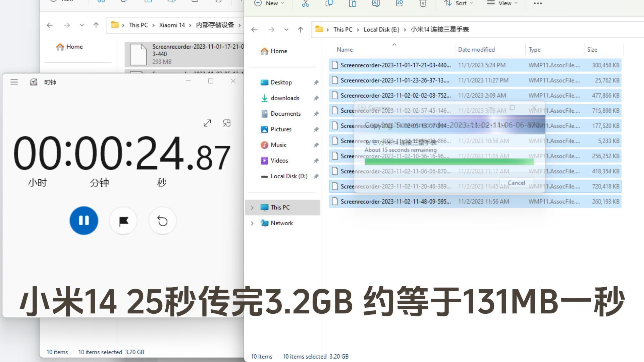Select Screenrecorder-2023-11-02-11-48-09-595 file row
644x362 pixels.
pyautogui.click(x=475, y=201)
